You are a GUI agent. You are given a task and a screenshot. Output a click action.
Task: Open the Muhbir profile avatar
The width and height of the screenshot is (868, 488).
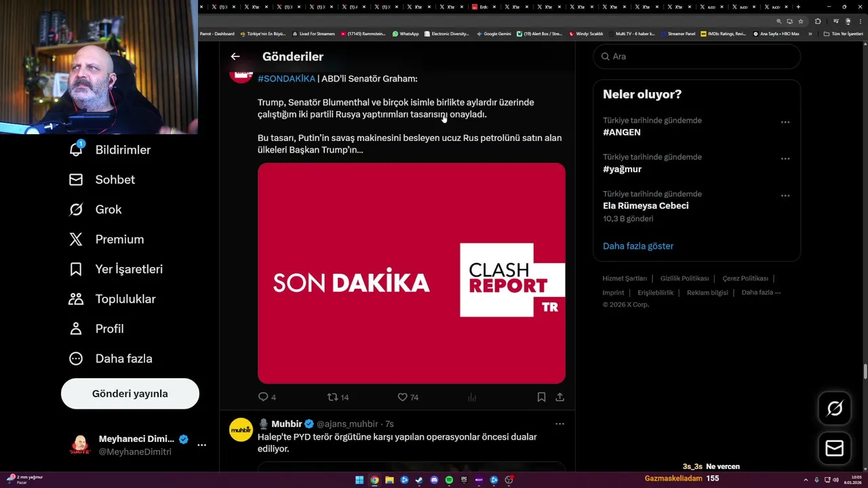click(x=241, y=430)
